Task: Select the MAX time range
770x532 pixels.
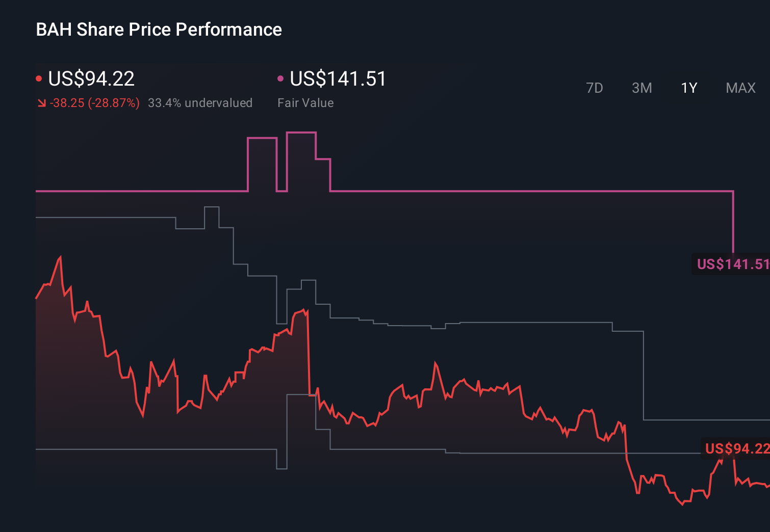Action: tap(740, 88)
